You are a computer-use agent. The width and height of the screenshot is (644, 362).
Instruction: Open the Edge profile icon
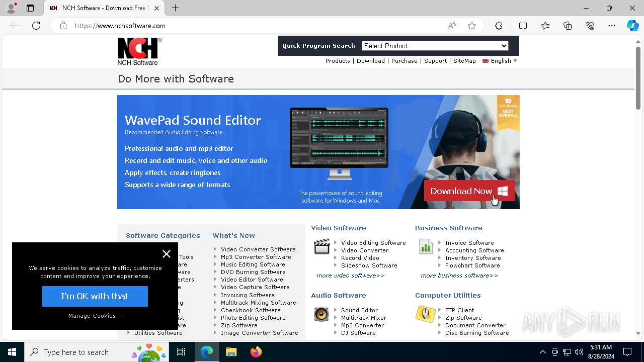coord(11,8)
